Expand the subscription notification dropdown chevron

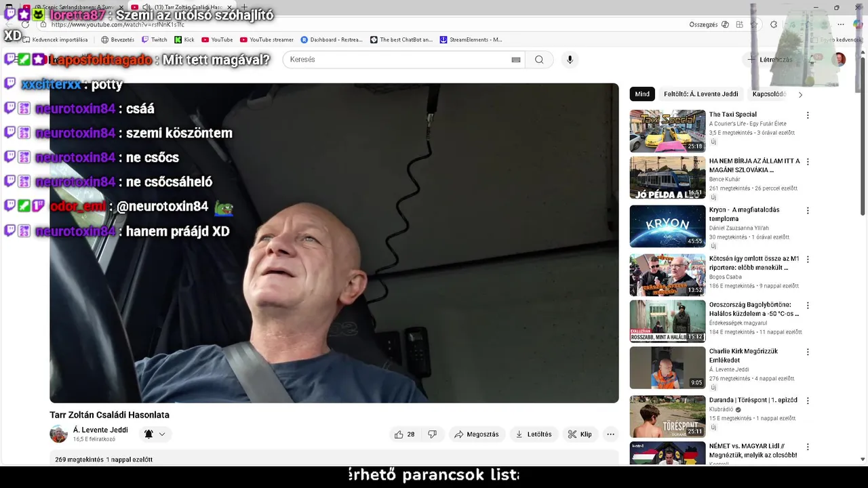click(162, 434)
